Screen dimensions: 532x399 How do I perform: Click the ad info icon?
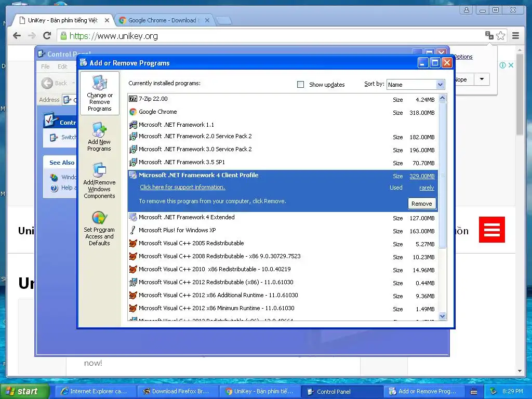[502, 65]
